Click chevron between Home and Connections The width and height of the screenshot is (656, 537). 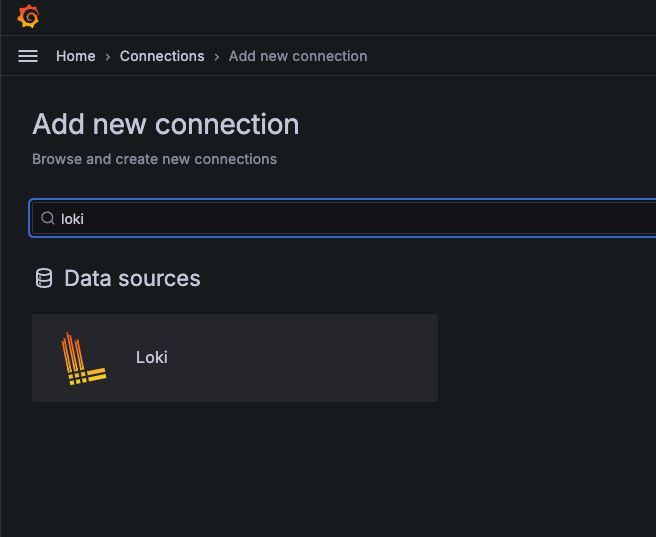pyautogui.click(x=108, y=57)
